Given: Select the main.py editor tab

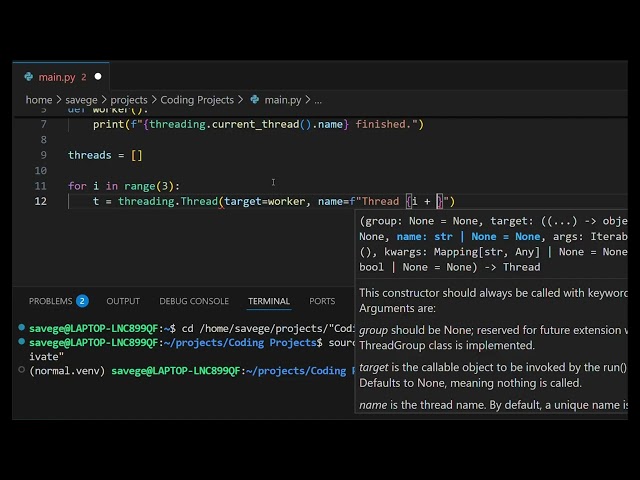Looking at the screenshot, I should pos(61,77).
